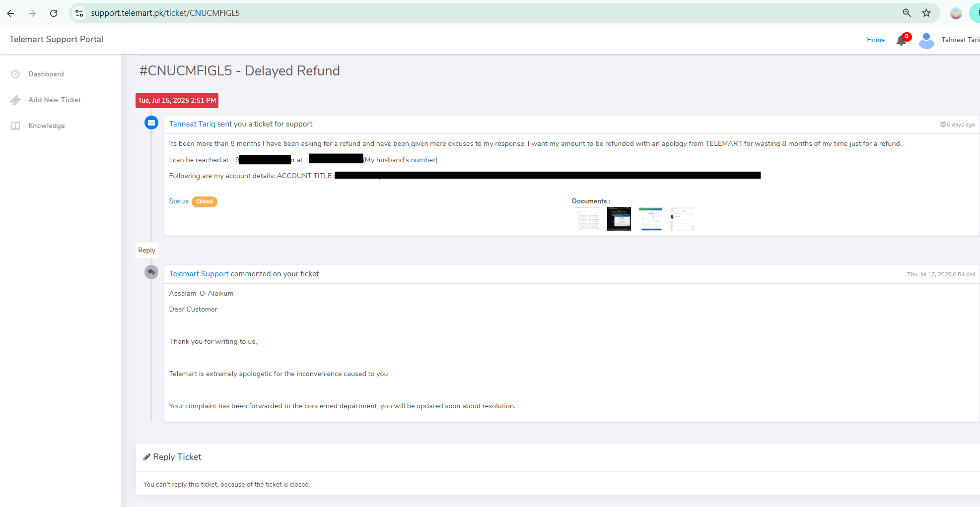Bookmark this page with the star icon
980x507 pixels.
click(x=926, y=13)
